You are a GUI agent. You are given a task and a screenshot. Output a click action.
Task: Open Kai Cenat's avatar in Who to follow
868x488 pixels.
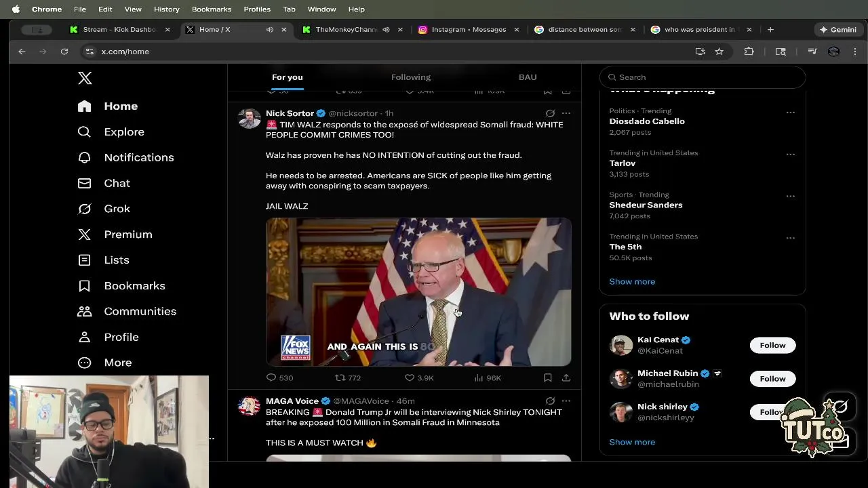pyautogui.click(x=620, y=345)
